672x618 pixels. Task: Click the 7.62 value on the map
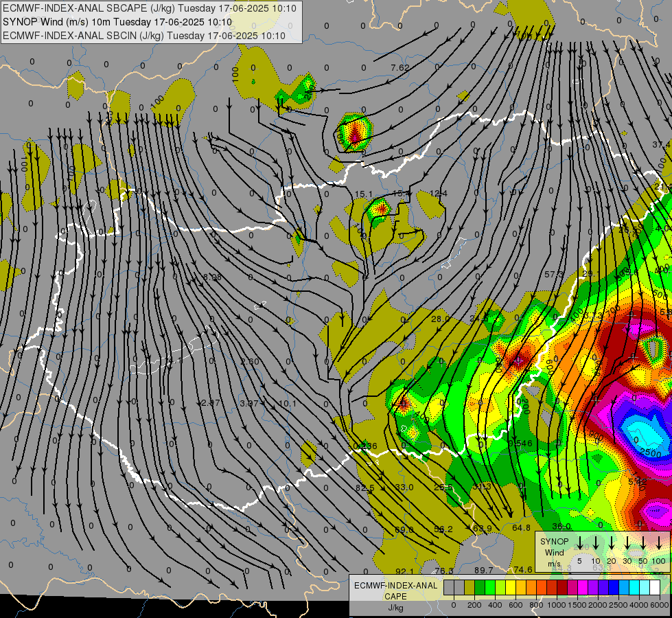400,68
